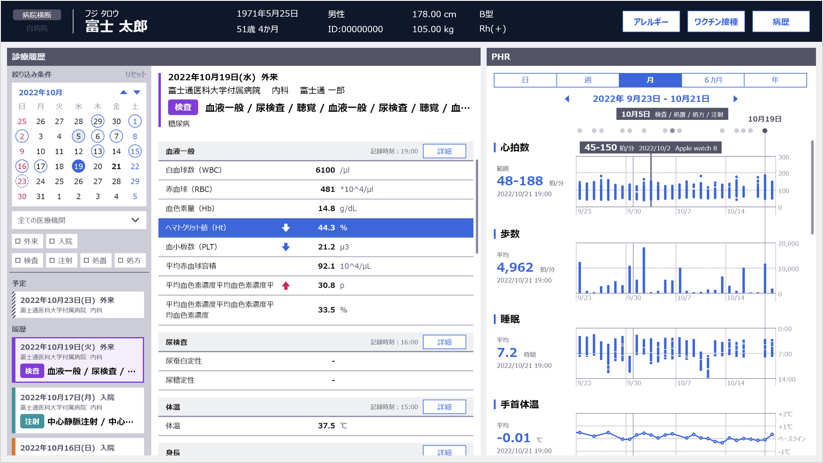Click the previous period arrow in PHR
This screenshot has width=823, height=463.
pyautogui.click(x=567, y=99)
